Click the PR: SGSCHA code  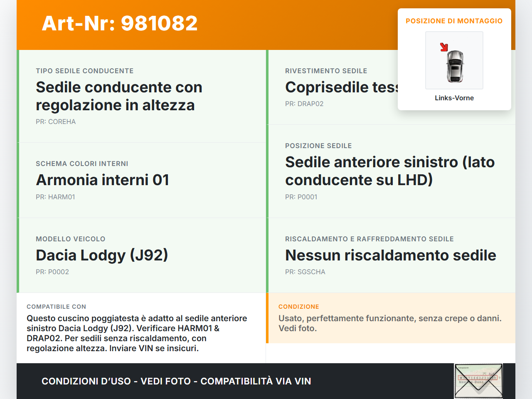click(x=305, y=272)
